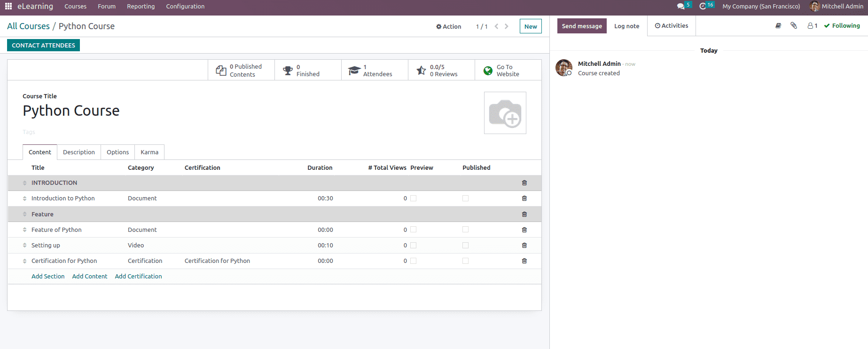Grab drag handle of Certification for Python row
Screen dimensions: 868x349
(24, 261)
